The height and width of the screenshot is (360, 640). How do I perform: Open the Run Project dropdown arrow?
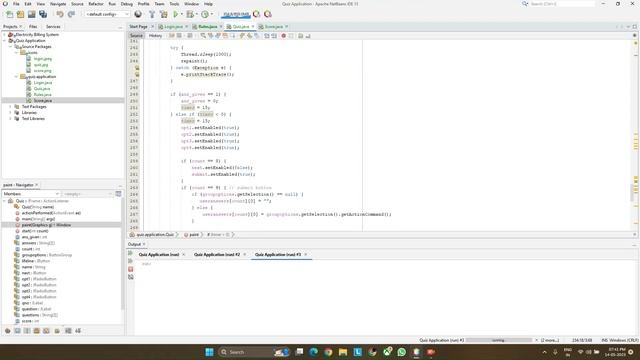pyautogui.click(x=182, y=14)
